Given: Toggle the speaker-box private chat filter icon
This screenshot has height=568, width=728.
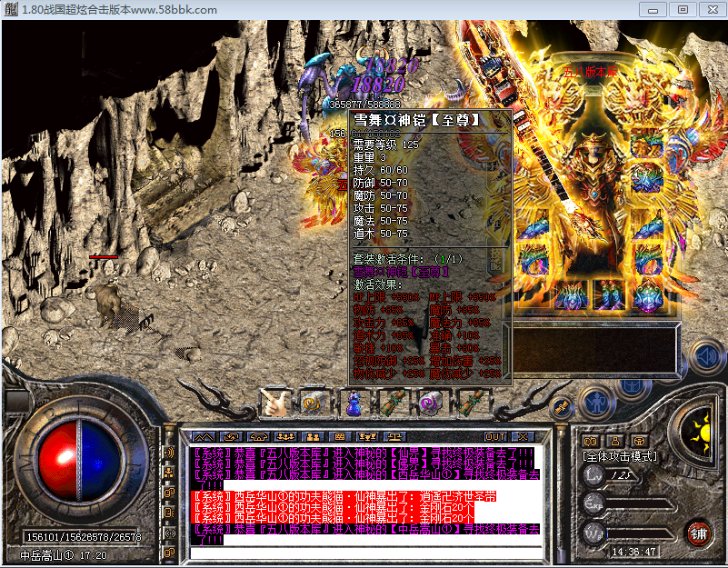Looking at the screenshot, I should [169, 513].
